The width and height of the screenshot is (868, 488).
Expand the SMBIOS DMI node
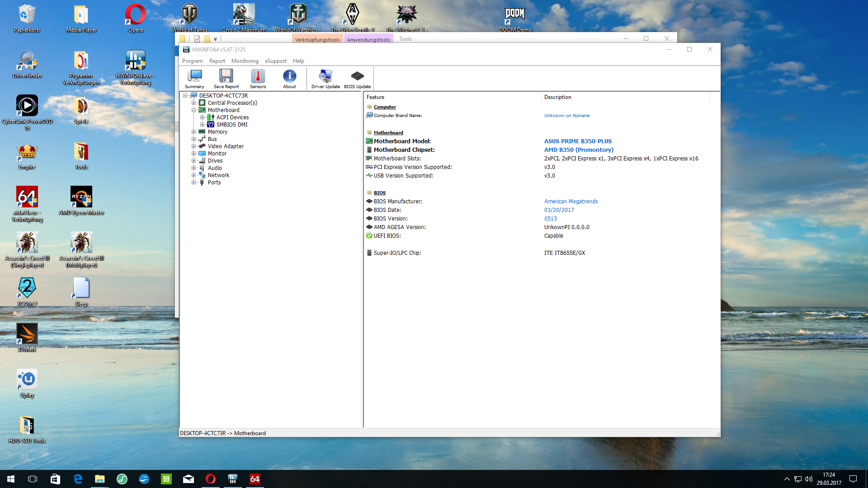click(202, 125)
